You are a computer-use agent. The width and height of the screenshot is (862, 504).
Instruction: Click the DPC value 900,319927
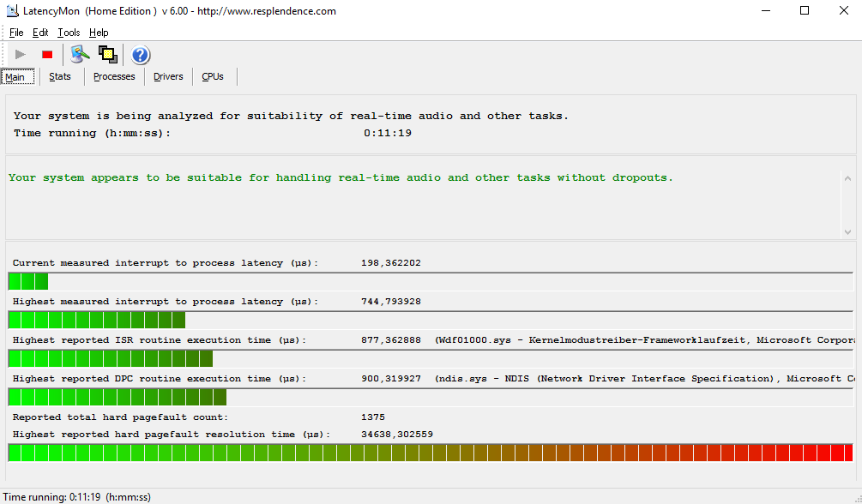[x=391, y=378]
